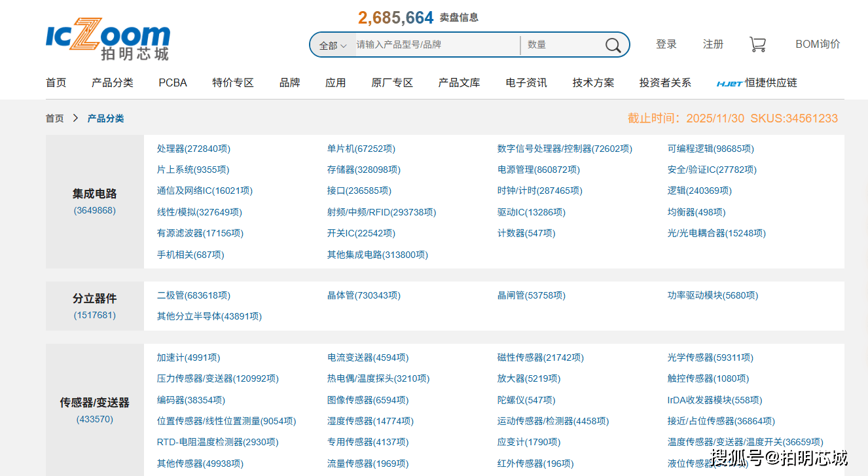
Task: Click the 首页 breadcrumb link
Action: (x=55, y=119)
